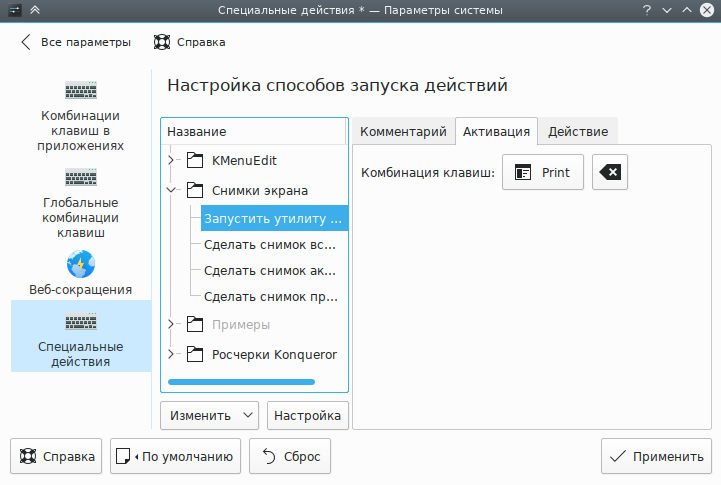This screenshot has width=721, height=485.
Task: Open Веб-сокращения globe icon
Action: click(x=81, y=265)
